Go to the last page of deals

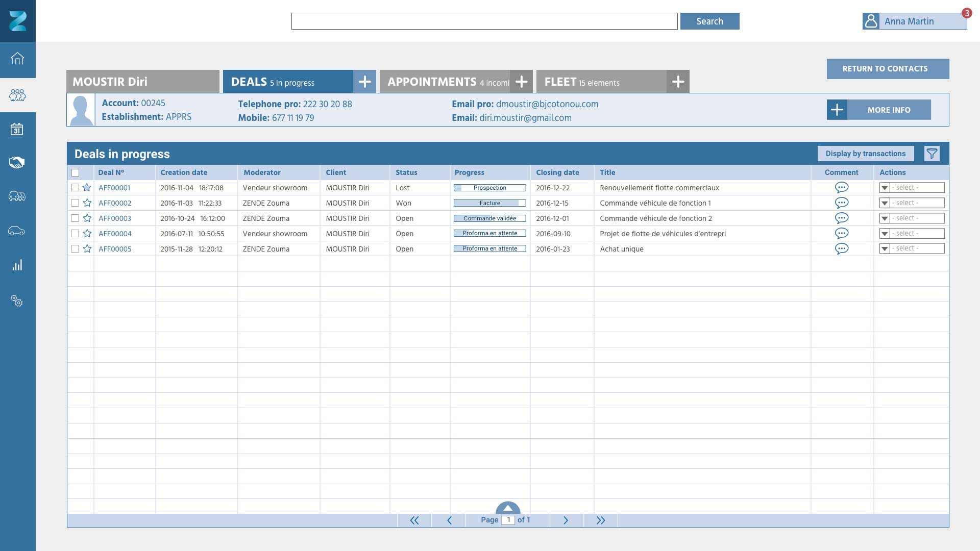pos(601,520)
